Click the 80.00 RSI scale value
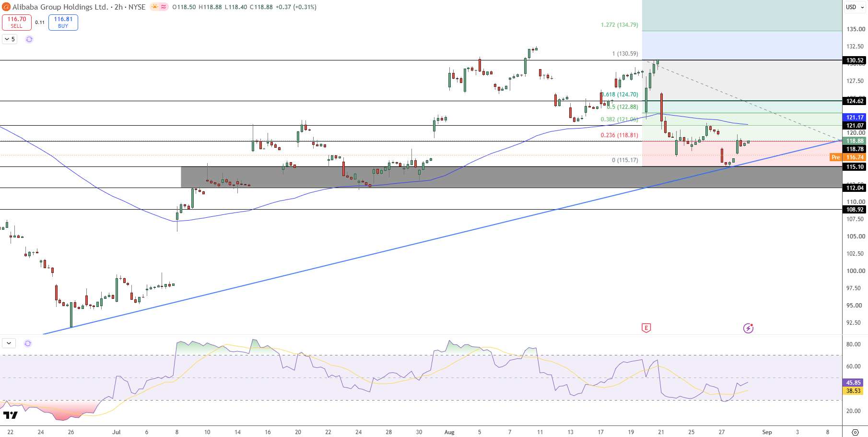Image resolution: width=868 pixels, height=437 pixels. tap(853, 344)
